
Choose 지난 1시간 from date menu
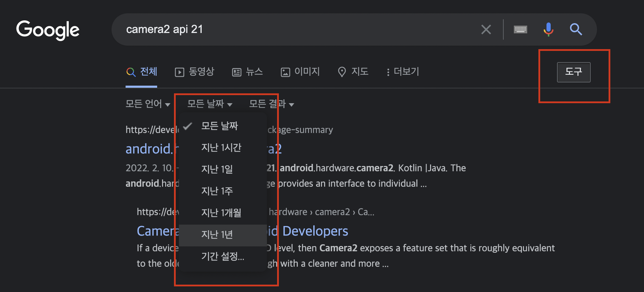(x=223, y=147)
